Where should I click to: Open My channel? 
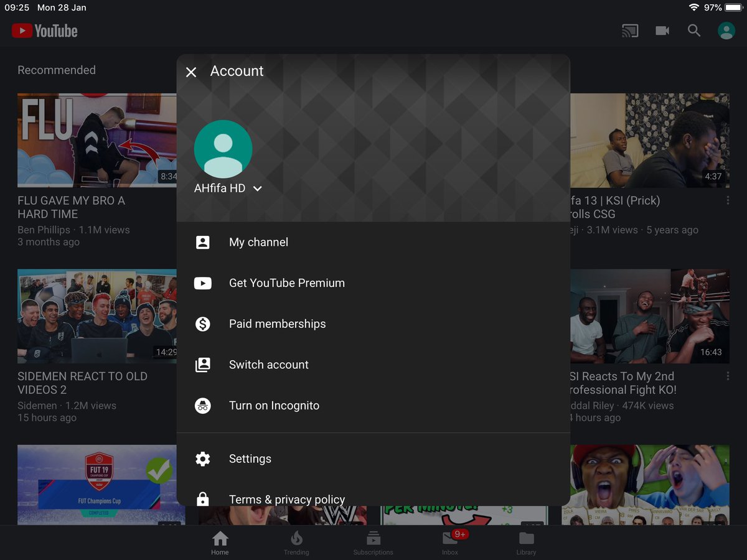coord(374,242)
